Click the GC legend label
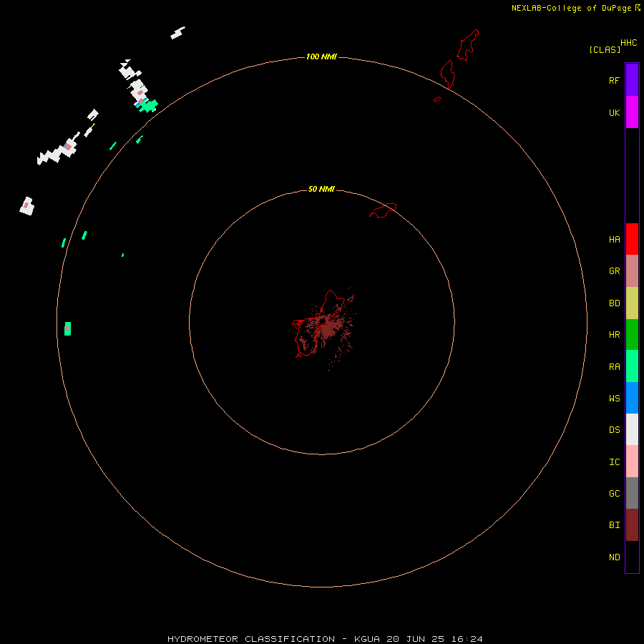Image resolution: width=644 pixels, height=644 pixels. (614, 493)
